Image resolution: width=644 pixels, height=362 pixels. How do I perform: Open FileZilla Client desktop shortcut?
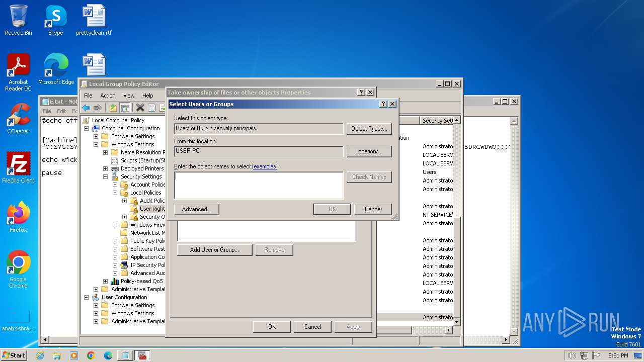click(x=18, y=168)
